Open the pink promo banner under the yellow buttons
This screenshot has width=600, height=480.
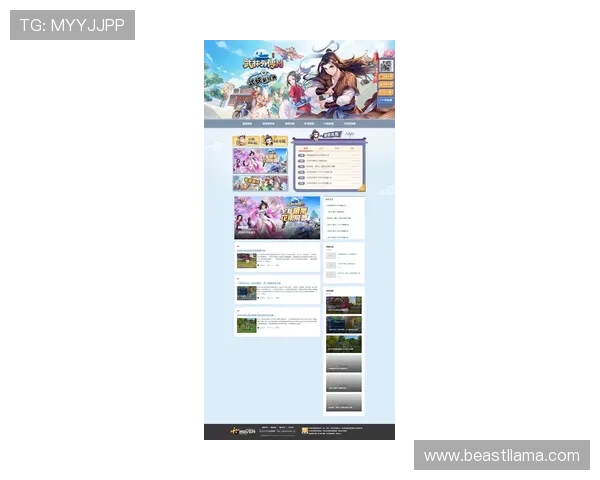[x=260, y=161]
